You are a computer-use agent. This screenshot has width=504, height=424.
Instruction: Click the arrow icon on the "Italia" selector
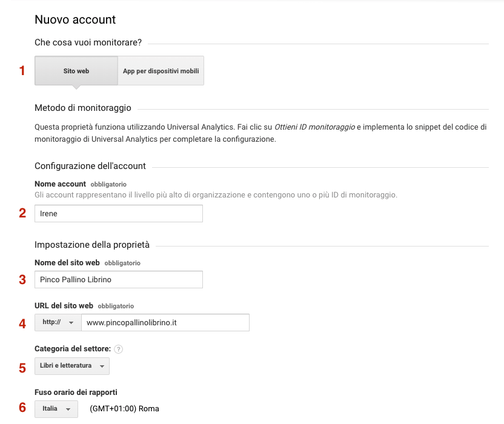pos(68,409)
